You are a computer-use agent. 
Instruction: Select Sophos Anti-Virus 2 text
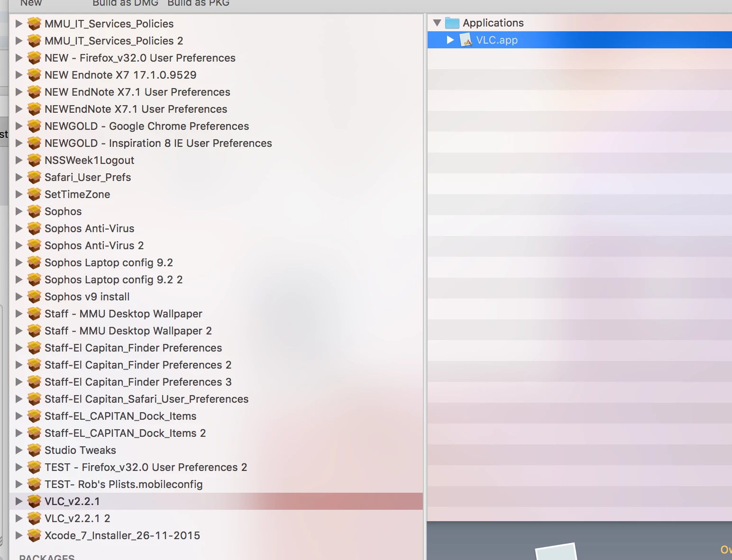[94, 245]
